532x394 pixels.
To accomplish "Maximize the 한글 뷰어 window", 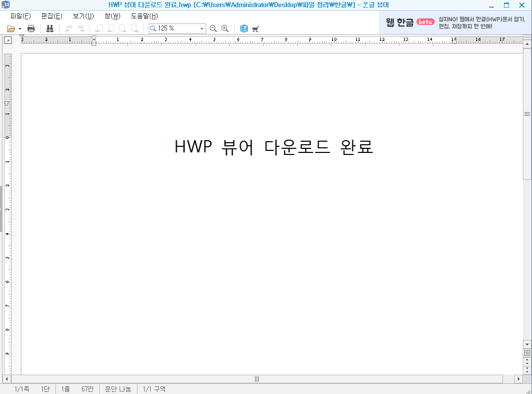I will coord(507,5).
